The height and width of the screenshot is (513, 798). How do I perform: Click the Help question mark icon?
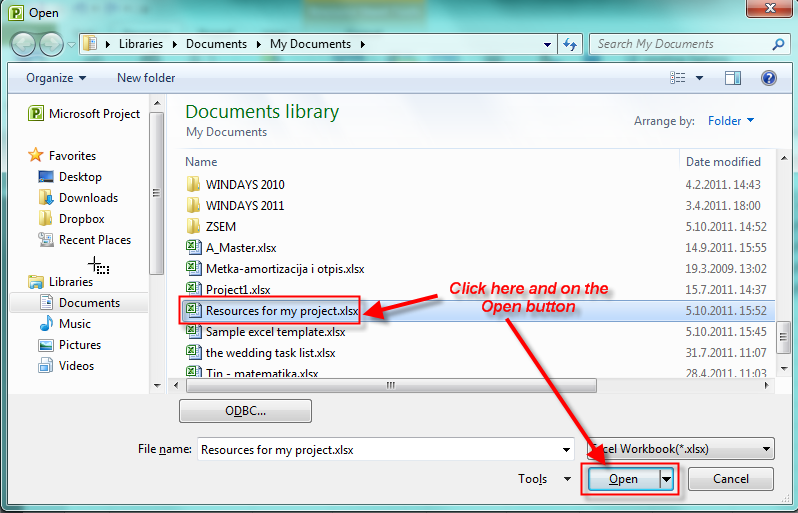(x=768, y=78)
